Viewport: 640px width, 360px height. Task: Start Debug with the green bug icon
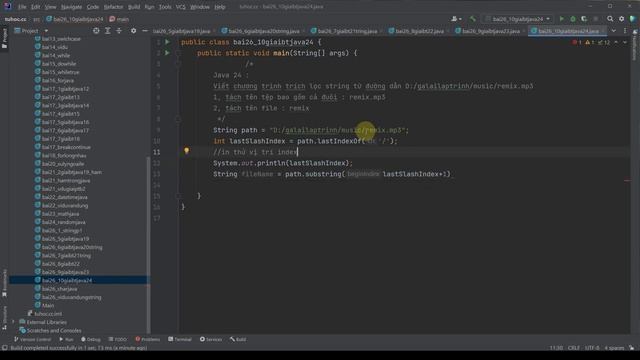coord(573,19)
